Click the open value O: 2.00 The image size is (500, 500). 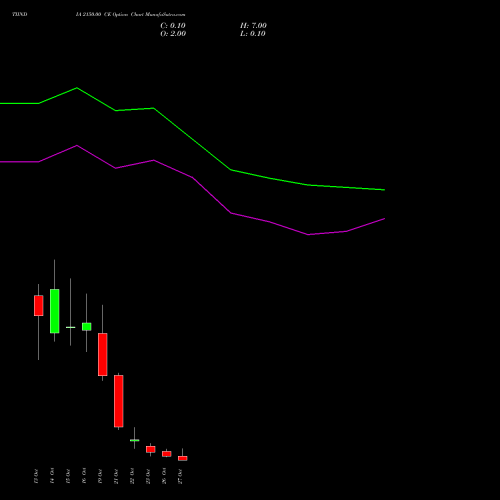173,34
